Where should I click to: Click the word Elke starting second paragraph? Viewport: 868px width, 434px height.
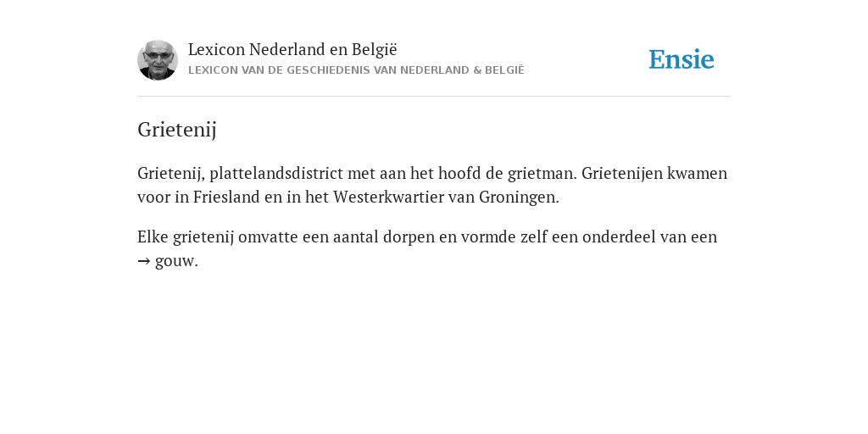point(153,237)
